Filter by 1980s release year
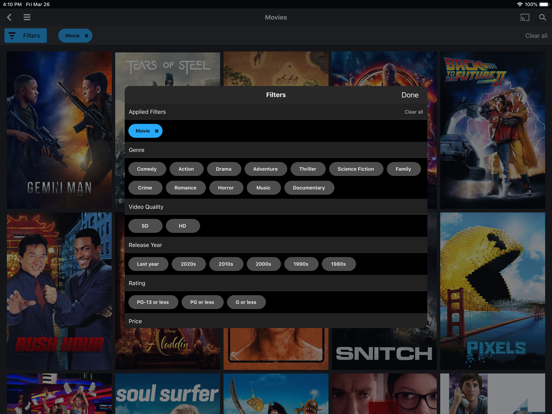This screenshot has width=552, height=414. (x=338, y=264)
